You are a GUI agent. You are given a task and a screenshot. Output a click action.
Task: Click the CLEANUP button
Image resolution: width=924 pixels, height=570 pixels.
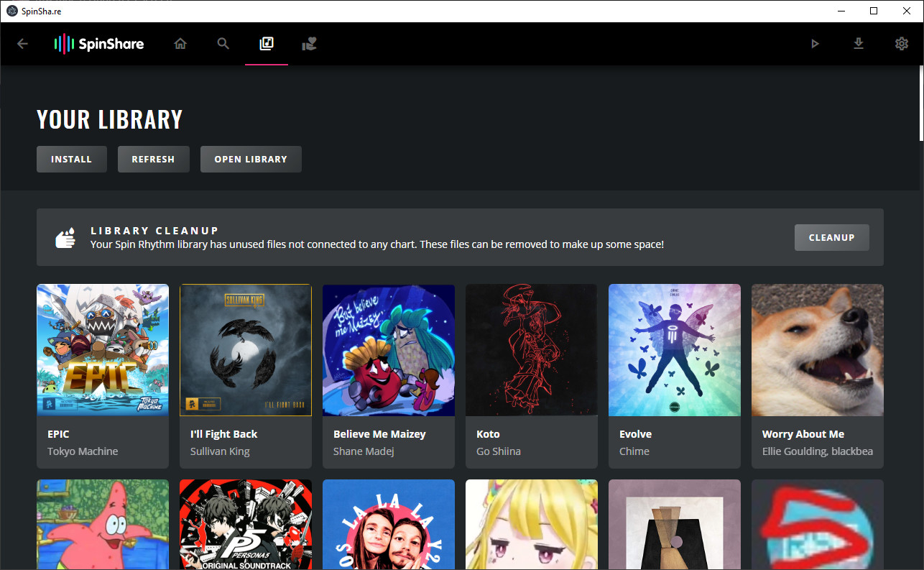tap(832, 237)
